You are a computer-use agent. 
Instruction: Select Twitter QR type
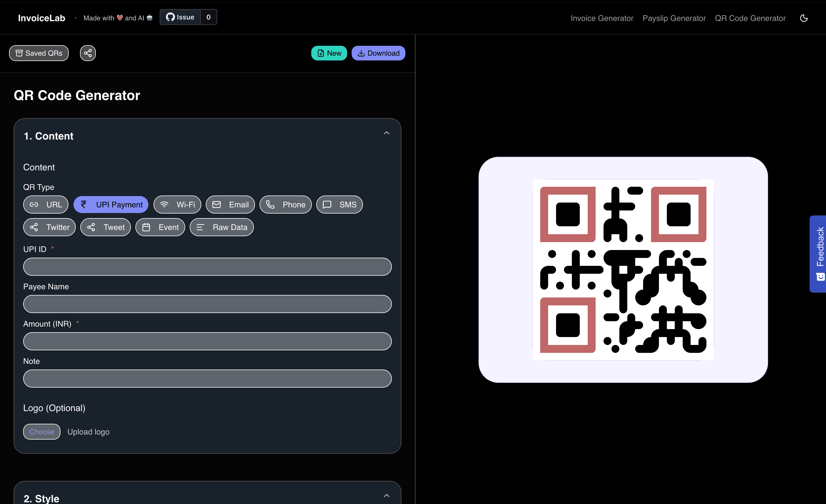49,227
